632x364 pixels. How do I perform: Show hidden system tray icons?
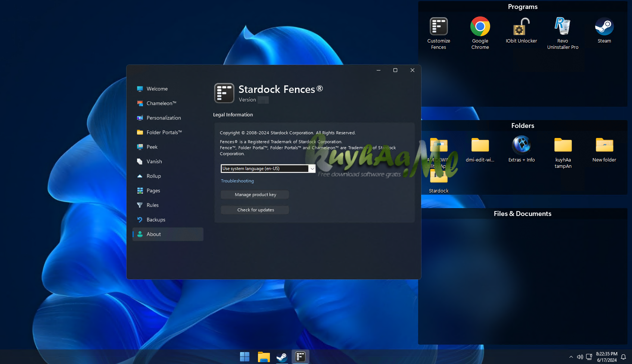[571, 357]
